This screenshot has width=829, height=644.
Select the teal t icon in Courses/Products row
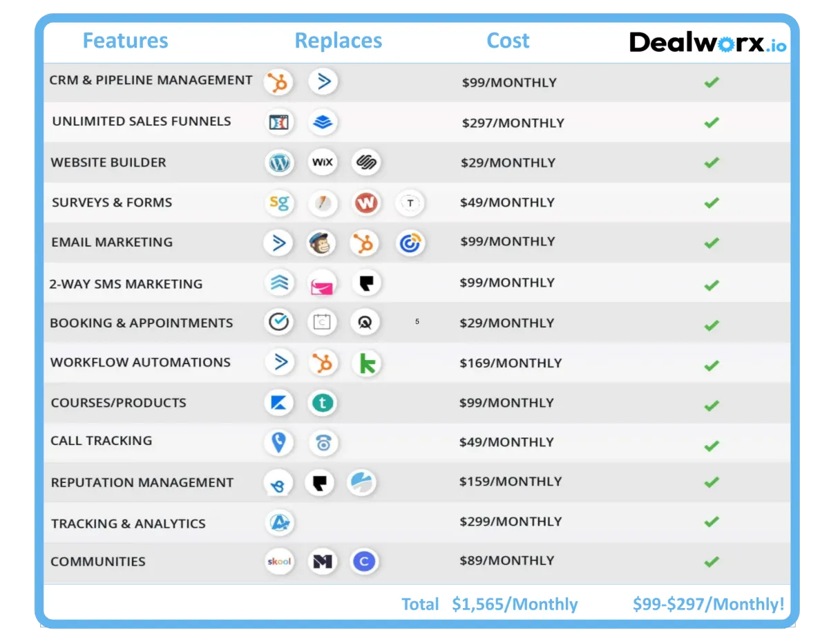point(323,403)
